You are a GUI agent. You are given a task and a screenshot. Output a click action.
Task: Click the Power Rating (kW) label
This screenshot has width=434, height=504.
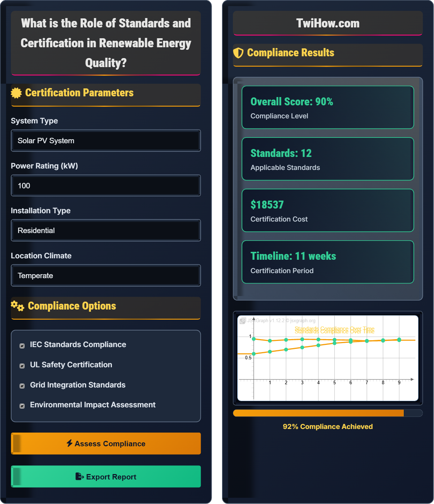(44, 166)
